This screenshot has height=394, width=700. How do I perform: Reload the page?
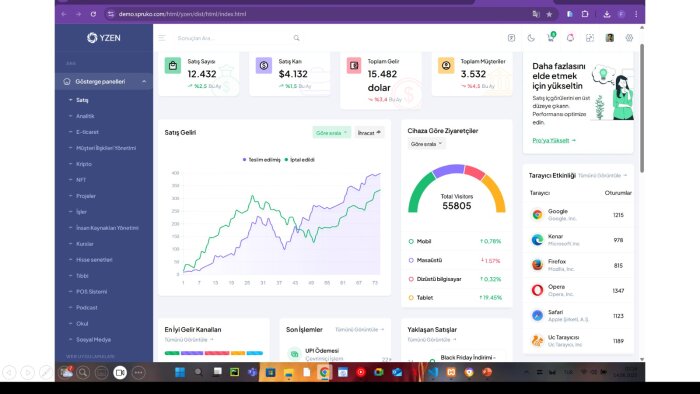point(93,14)
